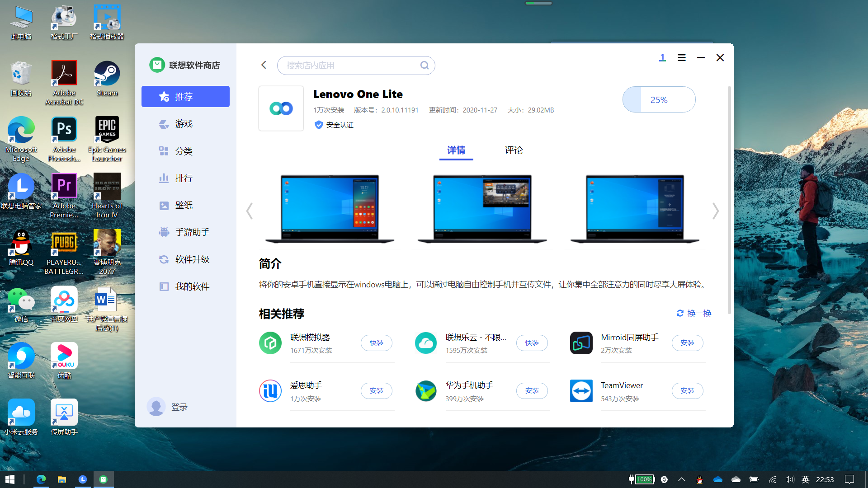Open 我的软件 in the sidebar
The height and width of the screenshot is (488, 868).
pyautogui.click(x=185, y=286)
